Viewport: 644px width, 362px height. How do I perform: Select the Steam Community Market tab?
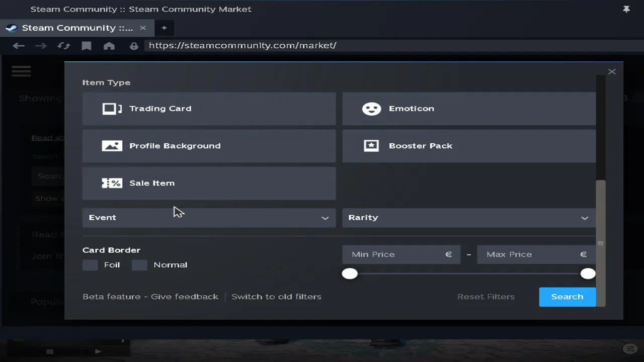[x=77, y=28]
